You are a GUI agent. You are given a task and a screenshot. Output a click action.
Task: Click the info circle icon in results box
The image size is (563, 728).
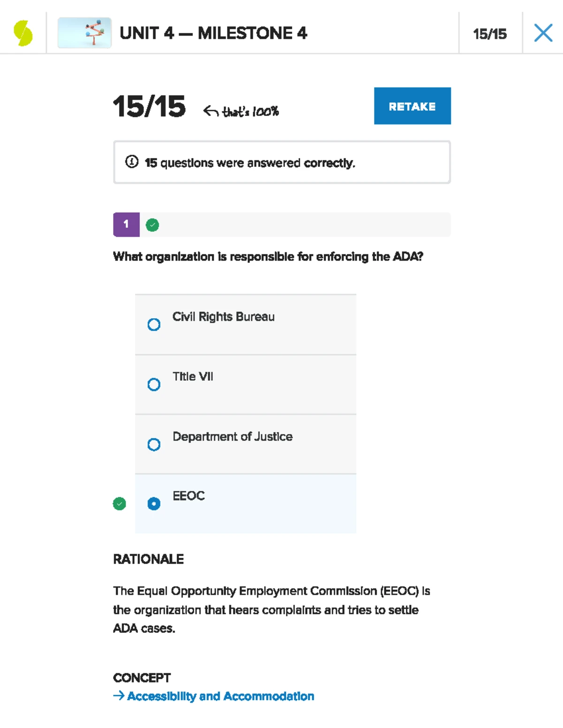(x=133, y=162)
